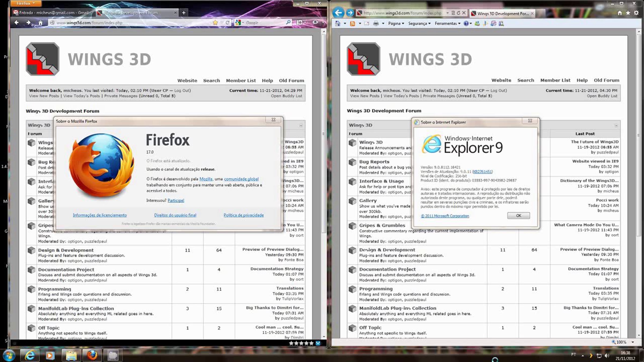
Task: Open Old Forum link in IE forum page
Action: 606,80
